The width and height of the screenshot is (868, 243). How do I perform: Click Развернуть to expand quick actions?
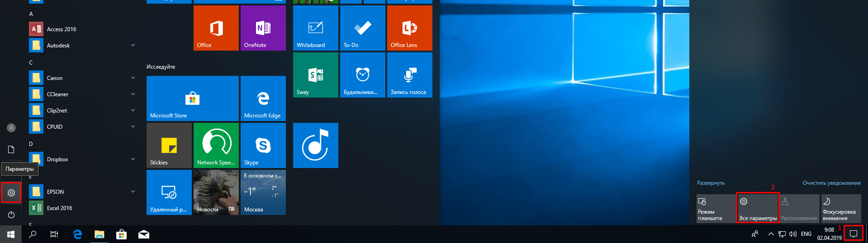click(x=711, y=183)
